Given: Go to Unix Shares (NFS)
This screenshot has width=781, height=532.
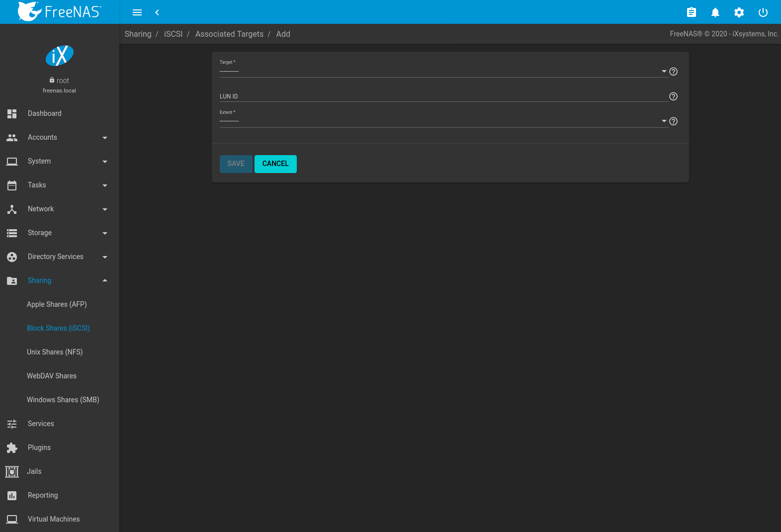Looking at the screenshot, I should tap(55, 352).
